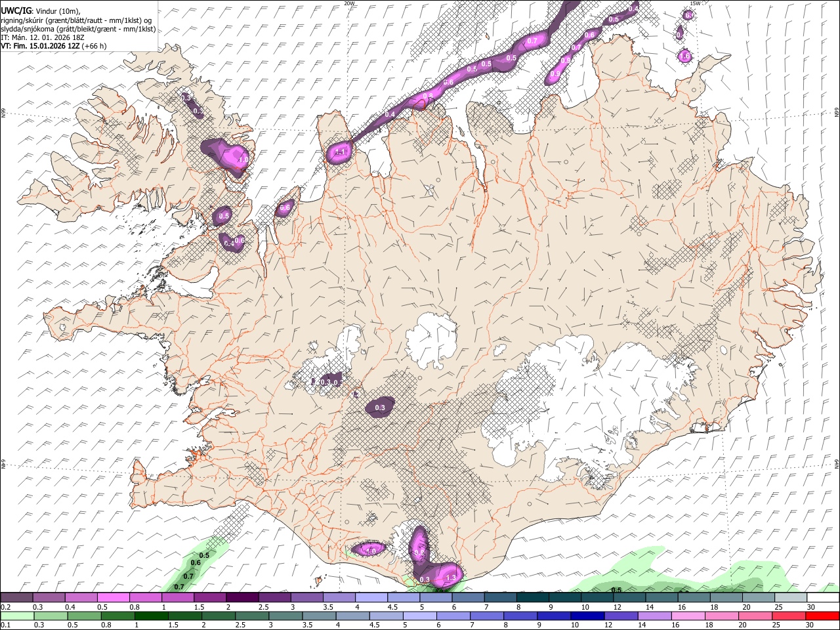The width and height of the screenshot is (840, 630).
Task: Click the '0.2' label under the top scale
Action: (x=5, y=607)
